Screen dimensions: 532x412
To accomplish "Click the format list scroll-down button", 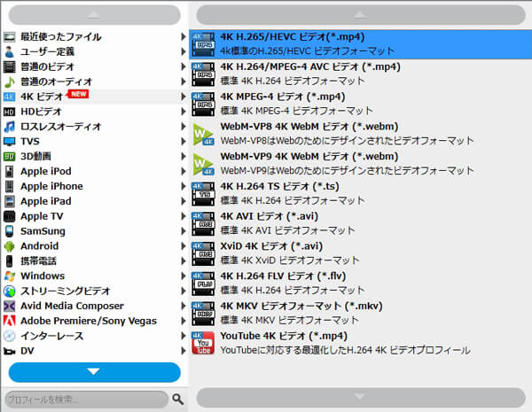I will pyautogui.click(x=361, y=398).
